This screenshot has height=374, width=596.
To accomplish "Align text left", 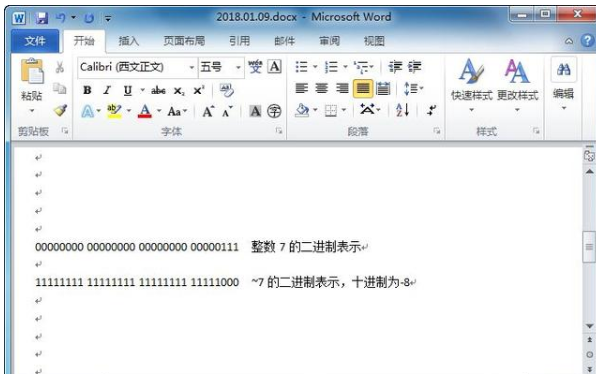I will (302, 89).
